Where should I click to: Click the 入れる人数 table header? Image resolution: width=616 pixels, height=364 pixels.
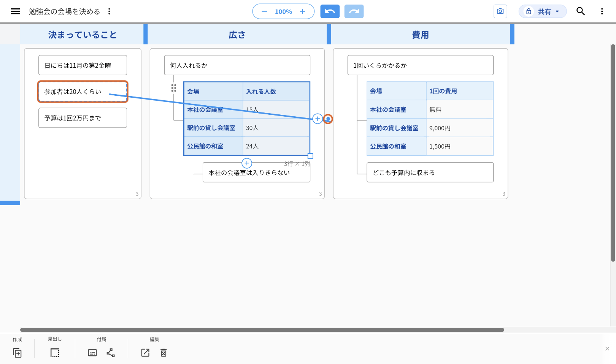276,91
